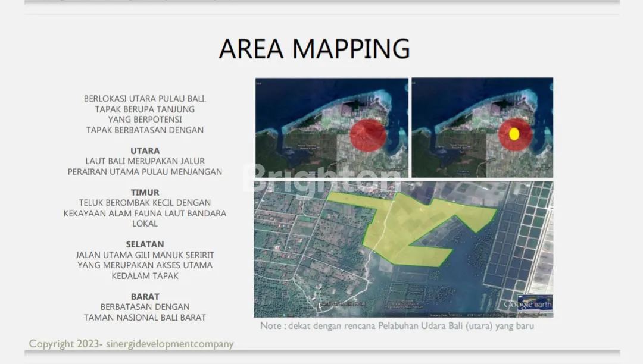Click the 'Jalan Utama Gili Manuk Seririt' line
Screen dimensions: 643x364
tap(145, 255)
